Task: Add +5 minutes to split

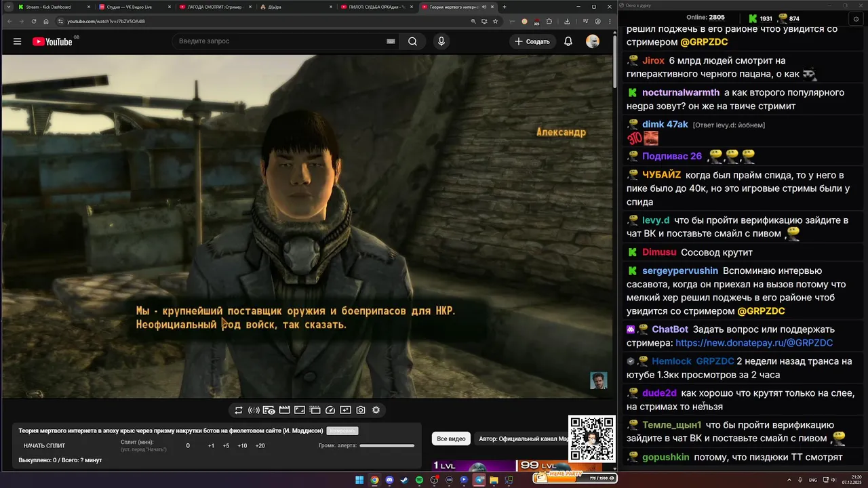Action: (226, 446)
